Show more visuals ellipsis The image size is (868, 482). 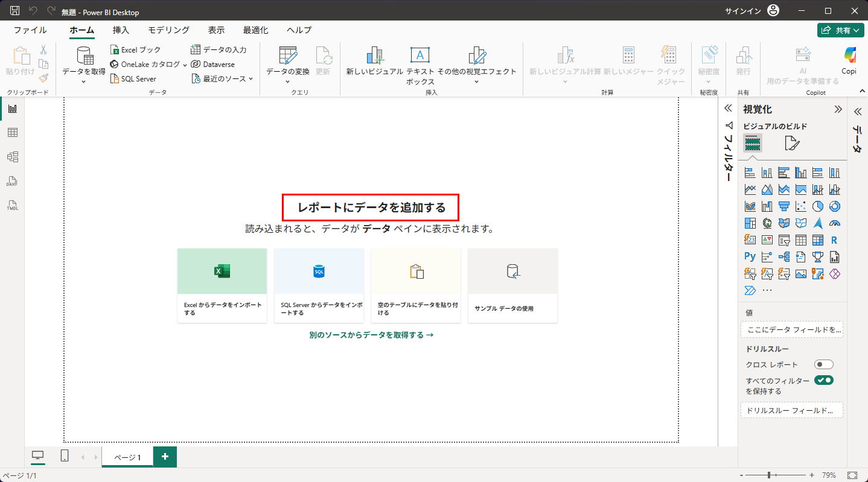pyautogui.click(x=767, y=291)
